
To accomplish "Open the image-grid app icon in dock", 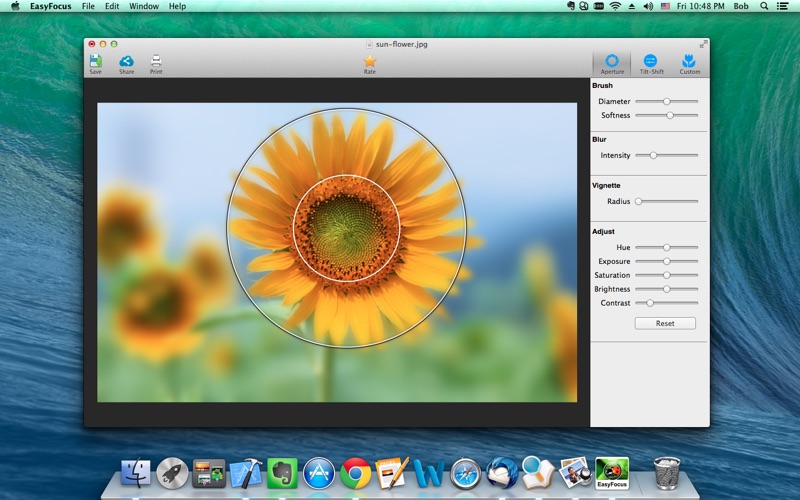I will pyautogui.click(x=209, y=473).
